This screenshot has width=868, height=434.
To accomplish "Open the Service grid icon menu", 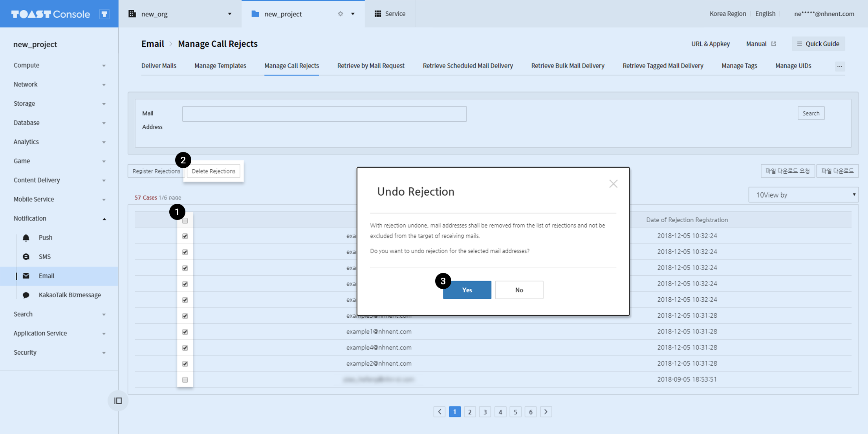I will [378, 14].
